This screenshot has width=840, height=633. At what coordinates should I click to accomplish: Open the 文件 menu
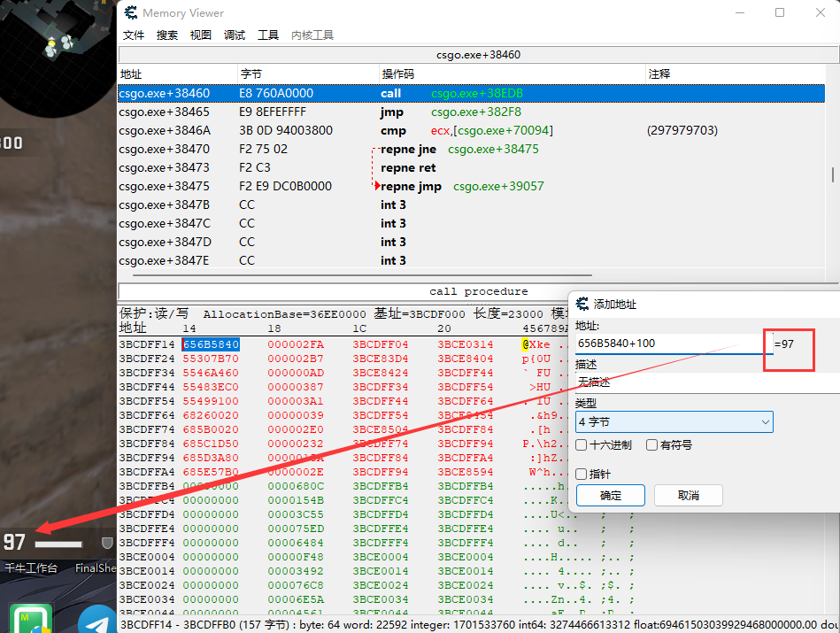(x=134, y=35)
